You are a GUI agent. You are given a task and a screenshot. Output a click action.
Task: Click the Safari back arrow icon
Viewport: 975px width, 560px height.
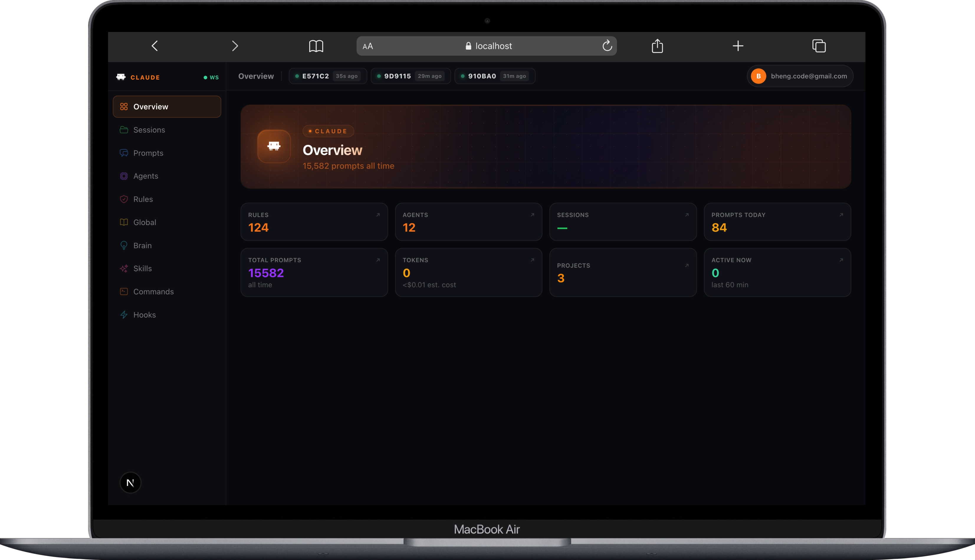click(x=155, y=46)
